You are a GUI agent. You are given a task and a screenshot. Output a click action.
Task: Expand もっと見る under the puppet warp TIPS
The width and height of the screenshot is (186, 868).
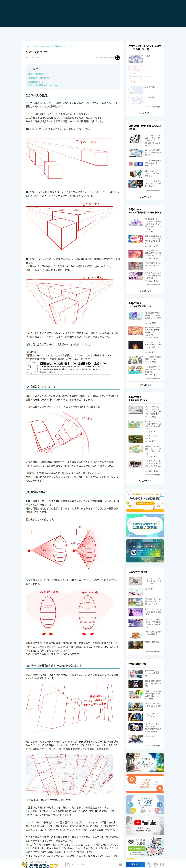click(145, 385)
